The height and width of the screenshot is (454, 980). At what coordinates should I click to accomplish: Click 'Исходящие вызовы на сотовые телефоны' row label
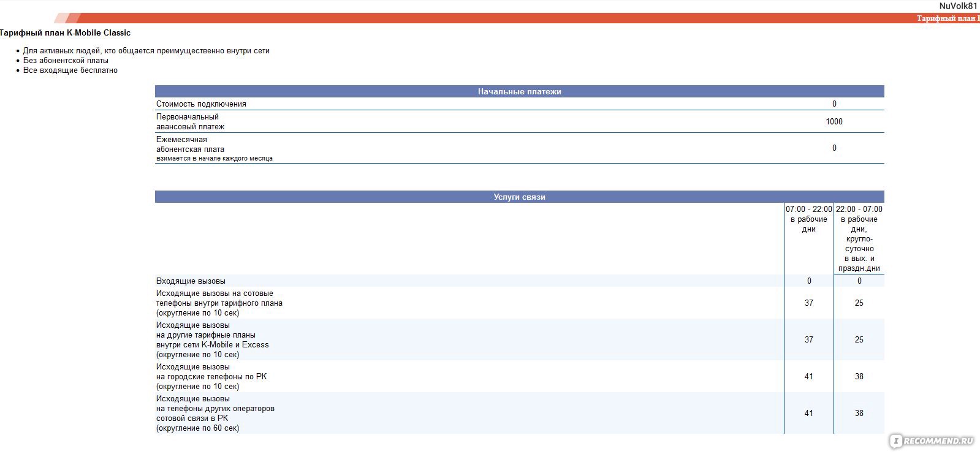coord(219,303)
